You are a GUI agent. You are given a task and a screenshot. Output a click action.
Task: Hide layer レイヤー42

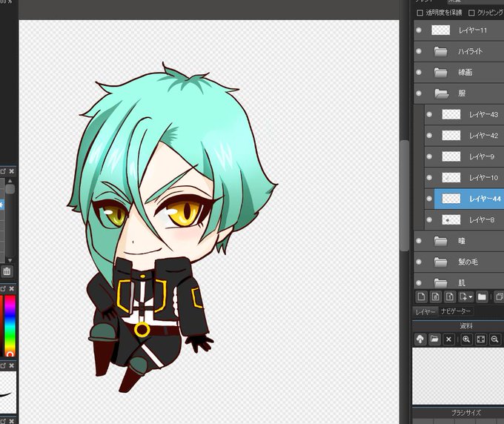coord(429,136)
